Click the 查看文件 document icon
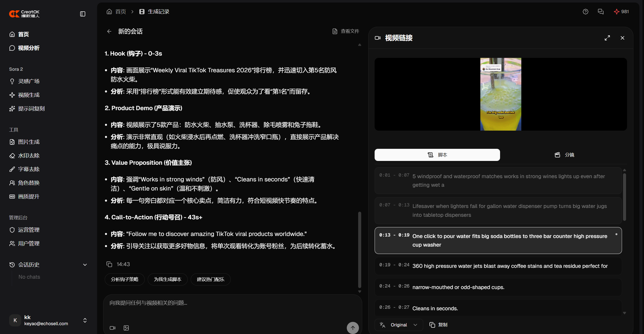This screenshot has width=644, height=334. [335, 31]
